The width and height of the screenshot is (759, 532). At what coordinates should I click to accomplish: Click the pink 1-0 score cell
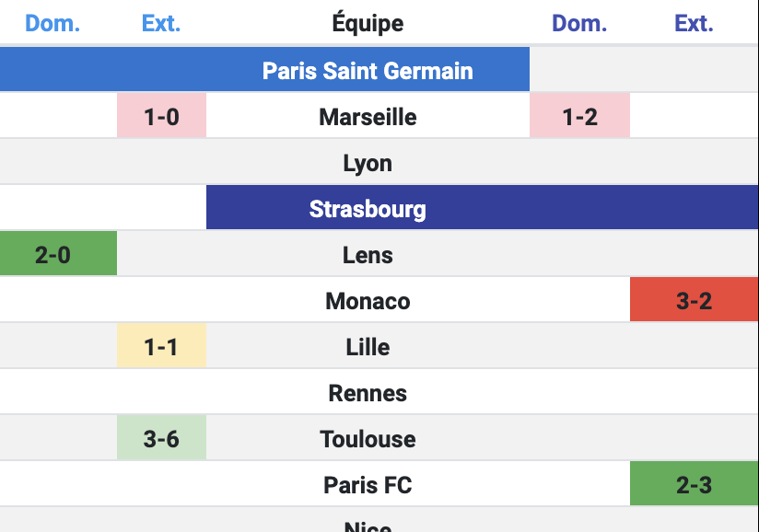pyautogui.click(x=161, y=117)
